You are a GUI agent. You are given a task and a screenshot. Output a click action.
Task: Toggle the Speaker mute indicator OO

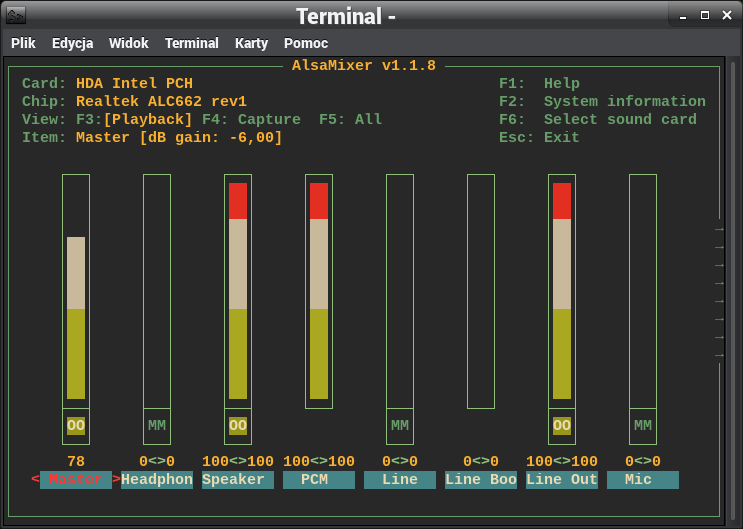click(238, 426)
